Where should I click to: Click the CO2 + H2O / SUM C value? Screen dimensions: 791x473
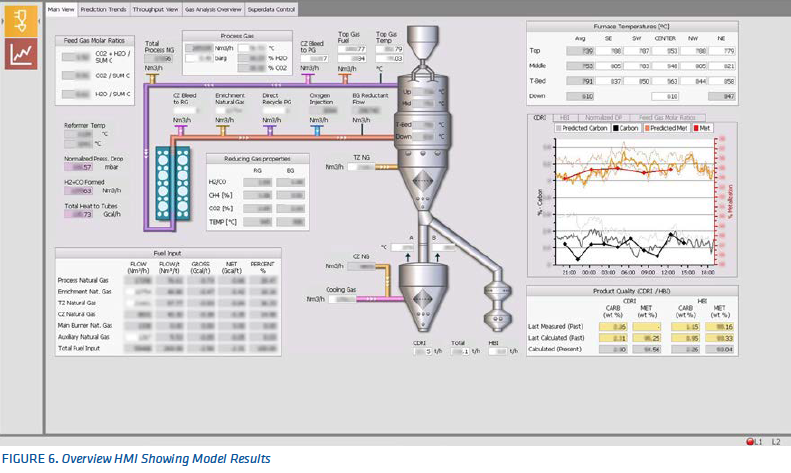point(76,57)
